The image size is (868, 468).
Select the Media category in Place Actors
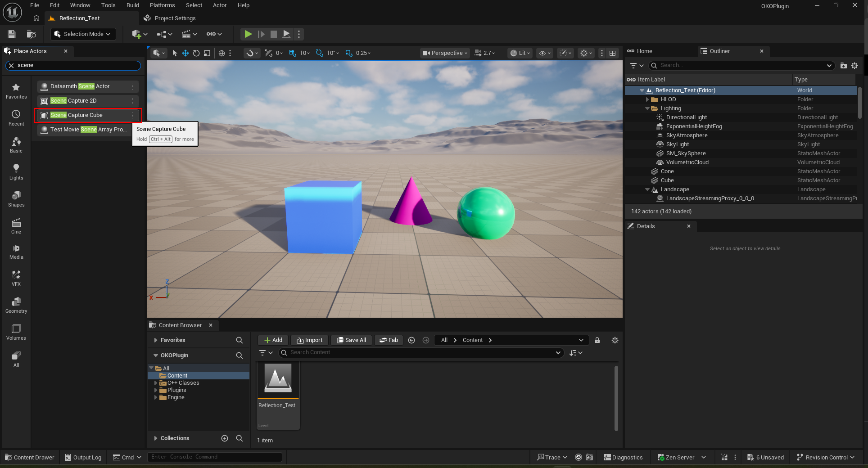point(16,252)
